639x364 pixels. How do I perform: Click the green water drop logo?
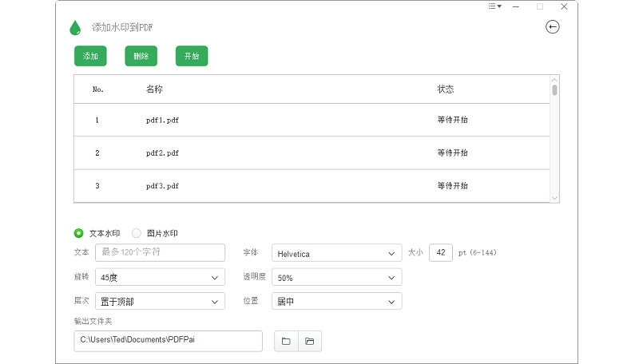75,28
